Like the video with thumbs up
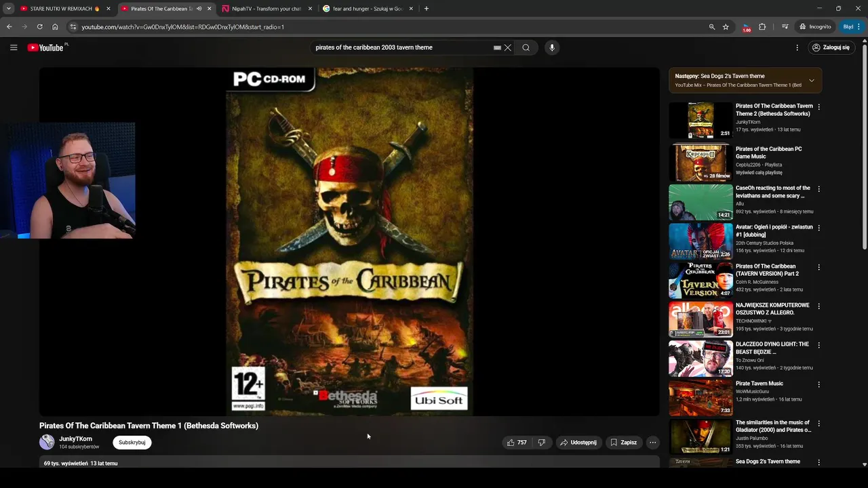 tap(516, 443)
